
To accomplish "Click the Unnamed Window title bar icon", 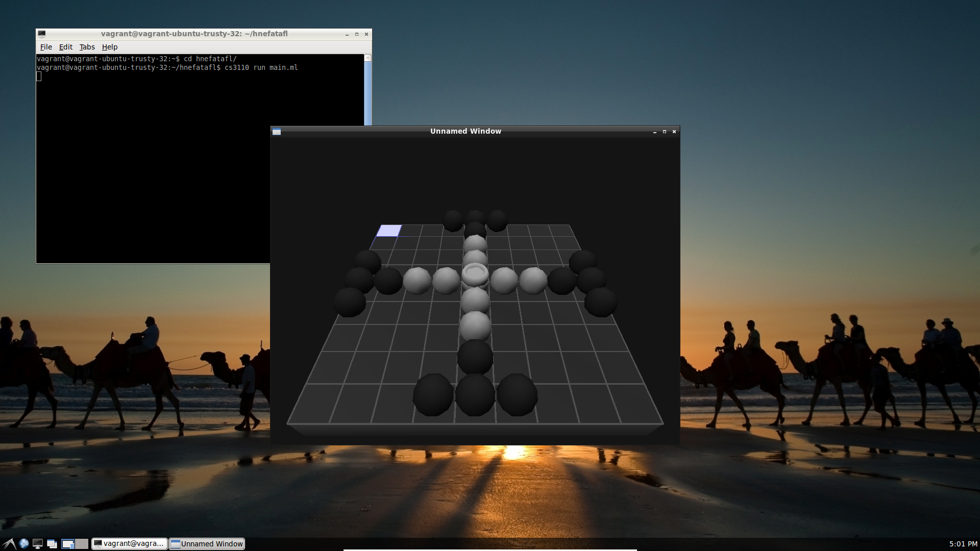I will 277,132.
